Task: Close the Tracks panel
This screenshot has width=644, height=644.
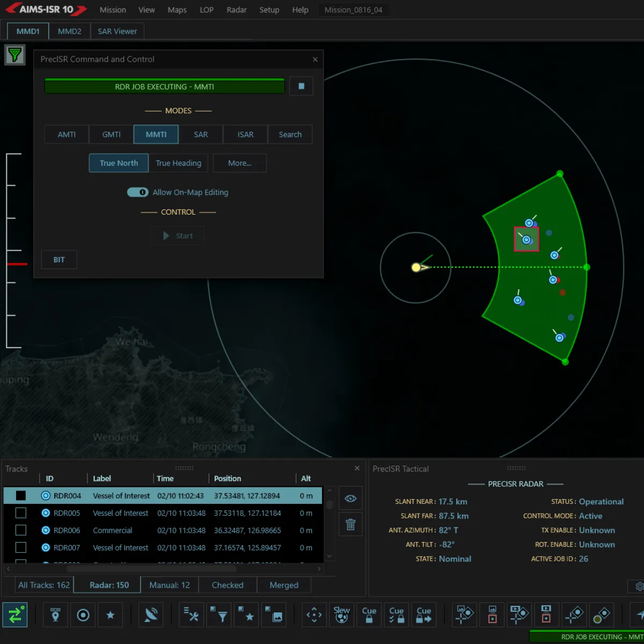Action: (357, 469)
